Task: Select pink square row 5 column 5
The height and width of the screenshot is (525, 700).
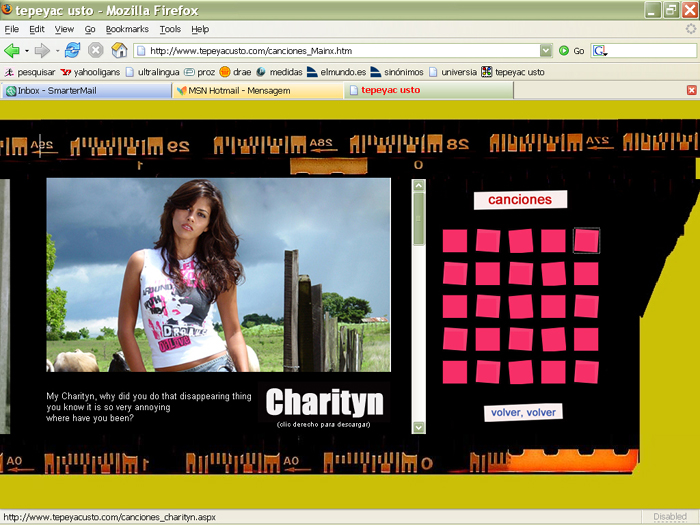Action: tap(586, 372)
